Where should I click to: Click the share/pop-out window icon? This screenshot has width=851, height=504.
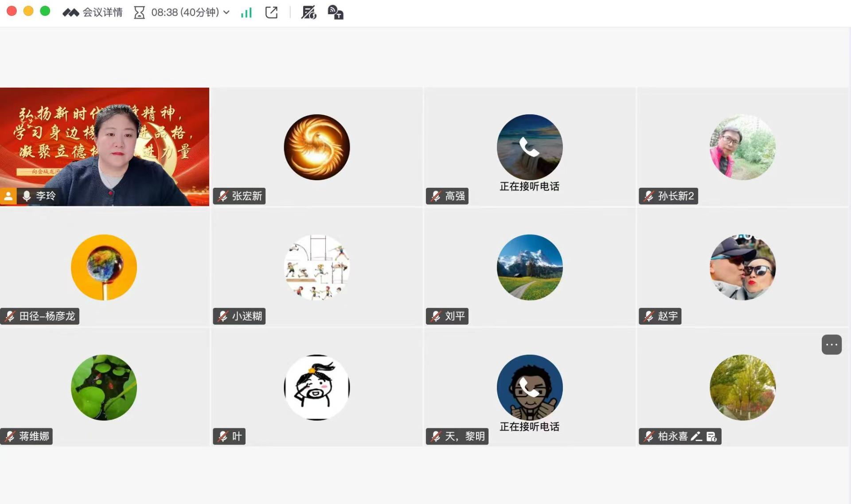271,12
